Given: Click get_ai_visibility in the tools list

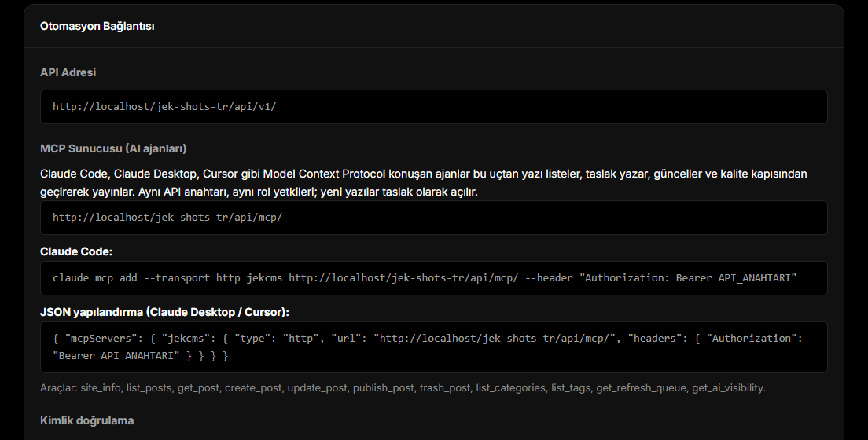Looking at the screenshot, I should (x=727, y=388).
